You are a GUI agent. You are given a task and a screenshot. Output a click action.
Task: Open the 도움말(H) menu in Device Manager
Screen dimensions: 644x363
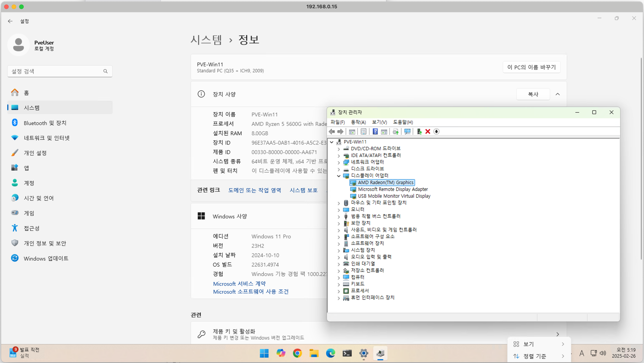403,122
